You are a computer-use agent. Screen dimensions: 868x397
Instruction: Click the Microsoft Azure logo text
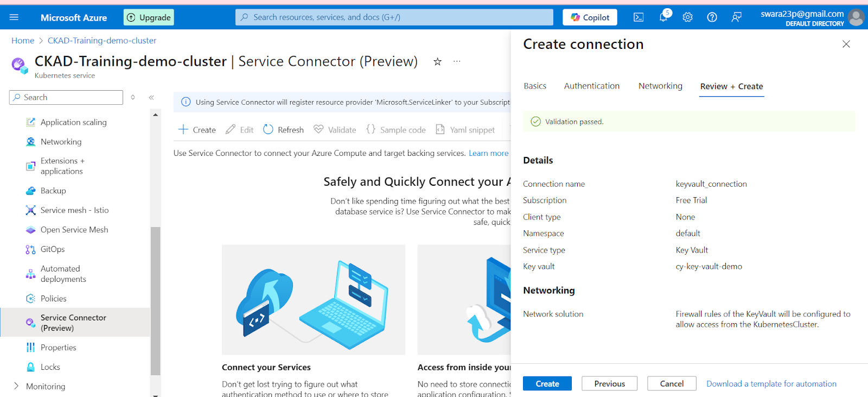pyautogui.click(x=74, y=17)
